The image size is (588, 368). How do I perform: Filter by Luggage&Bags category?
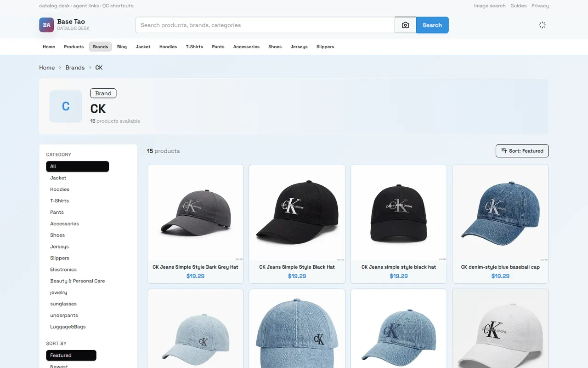click(68, 327)
